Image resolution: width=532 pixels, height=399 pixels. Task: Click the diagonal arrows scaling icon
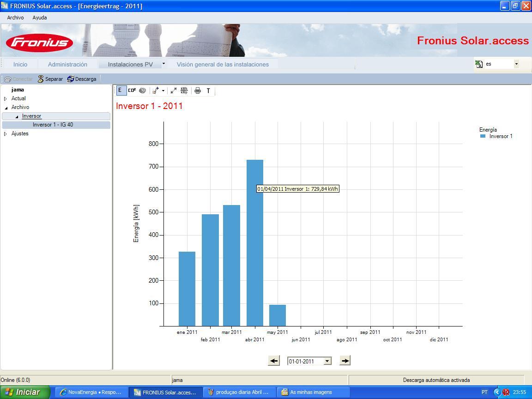173,91
